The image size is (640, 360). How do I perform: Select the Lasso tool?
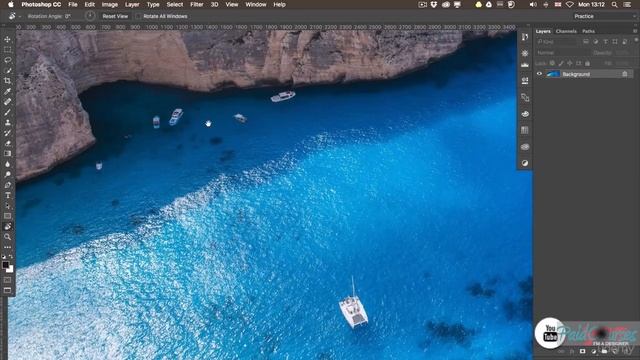point(7,60)
